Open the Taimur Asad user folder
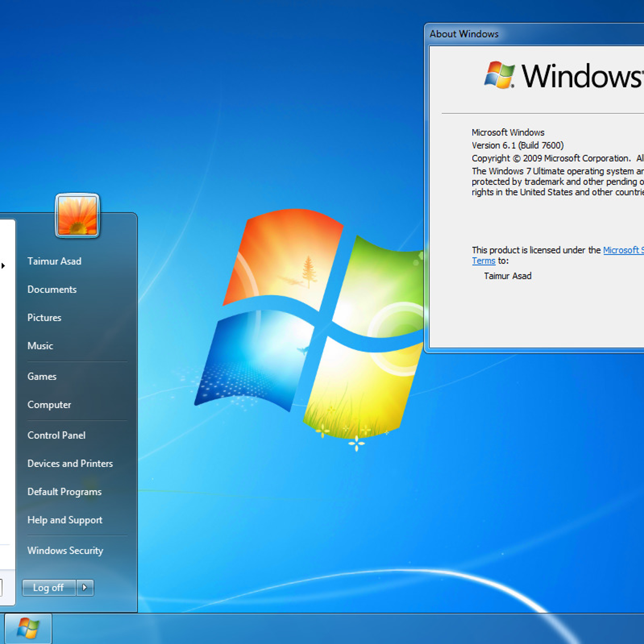Screen dimensions: 644x644 point(54,261)
